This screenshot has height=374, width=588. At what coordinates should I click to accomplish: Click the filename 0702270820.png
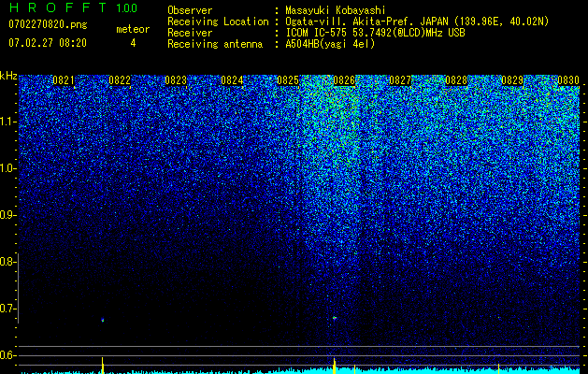(x=48, y=24)
